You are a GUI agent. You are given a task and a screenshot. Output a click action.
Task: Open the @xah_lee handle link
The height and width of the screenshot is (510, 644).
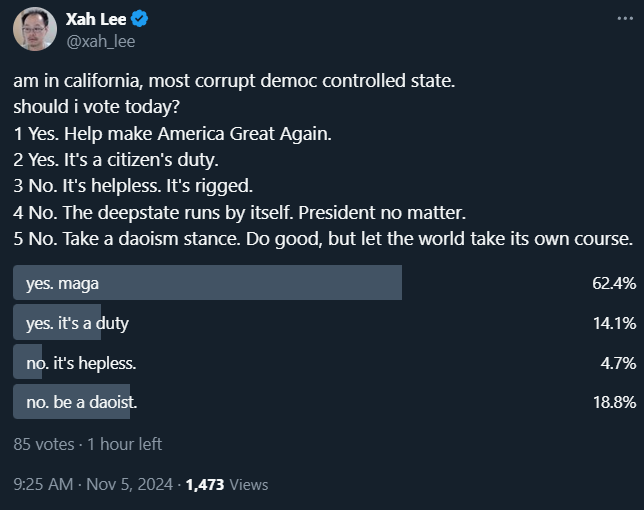100,41
